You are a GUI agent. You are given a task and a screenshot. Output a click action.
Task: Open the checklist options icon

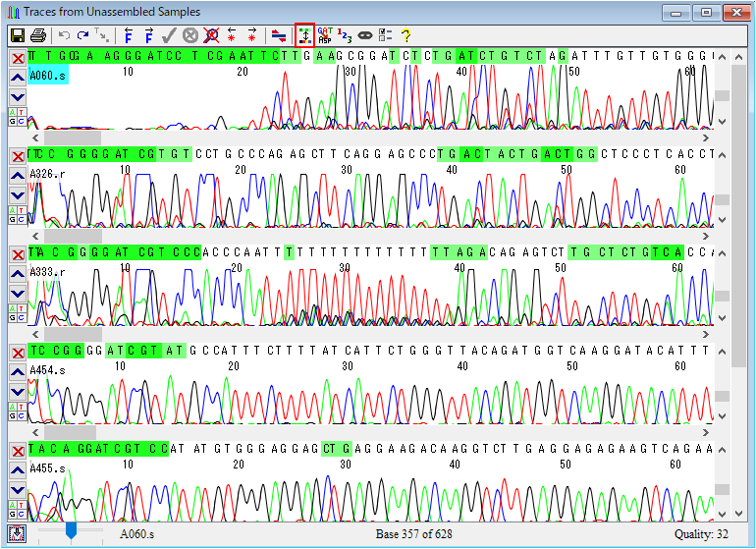385,35
